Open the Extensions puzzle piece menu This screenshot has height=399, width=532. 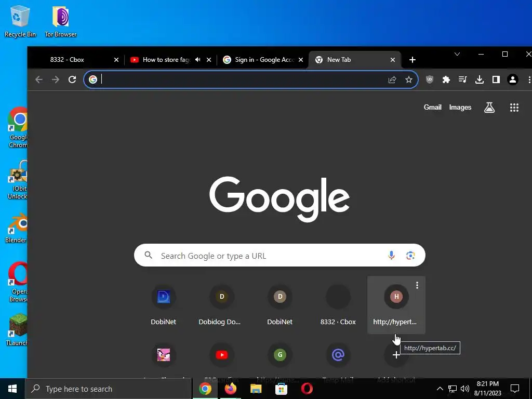tap(446, 79)
